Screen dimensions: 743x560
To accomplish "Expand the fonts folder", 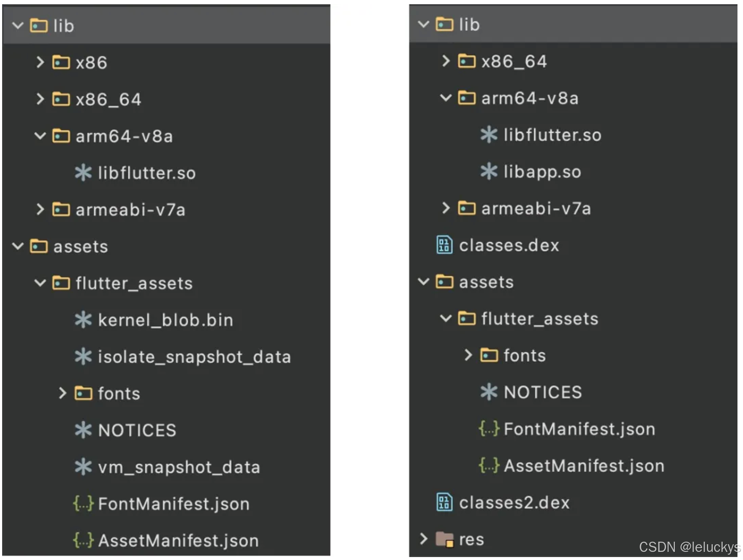I will click(x=63, y=394).
